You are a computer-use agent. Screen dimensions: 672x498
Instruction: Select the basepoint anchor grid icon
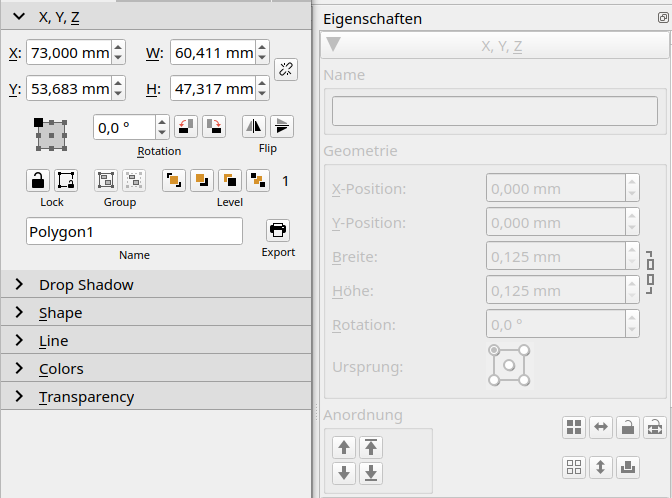pos(51,134)
